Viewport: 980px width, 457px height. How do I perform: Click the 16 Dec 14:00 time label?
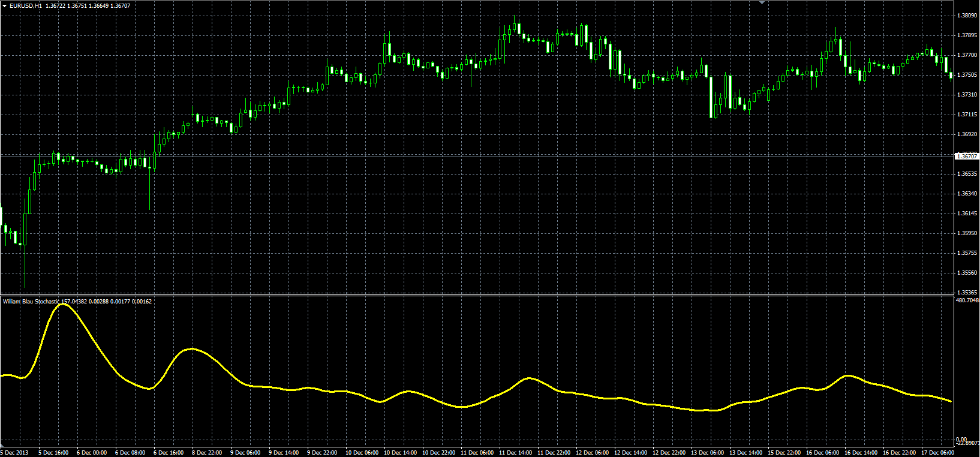[861, 453]
